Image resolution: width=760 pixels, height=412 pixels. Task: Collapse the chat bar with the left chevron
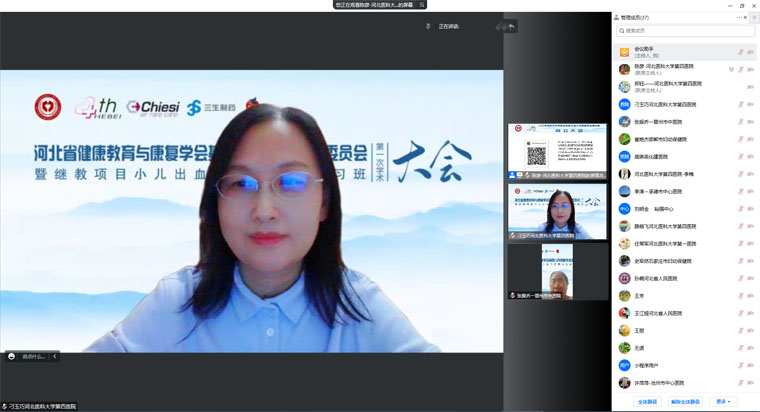tap(54, 356)
